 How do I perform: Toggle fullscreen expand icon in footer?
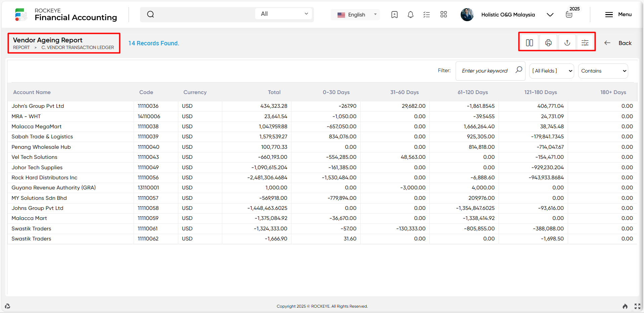coord(637,306)
